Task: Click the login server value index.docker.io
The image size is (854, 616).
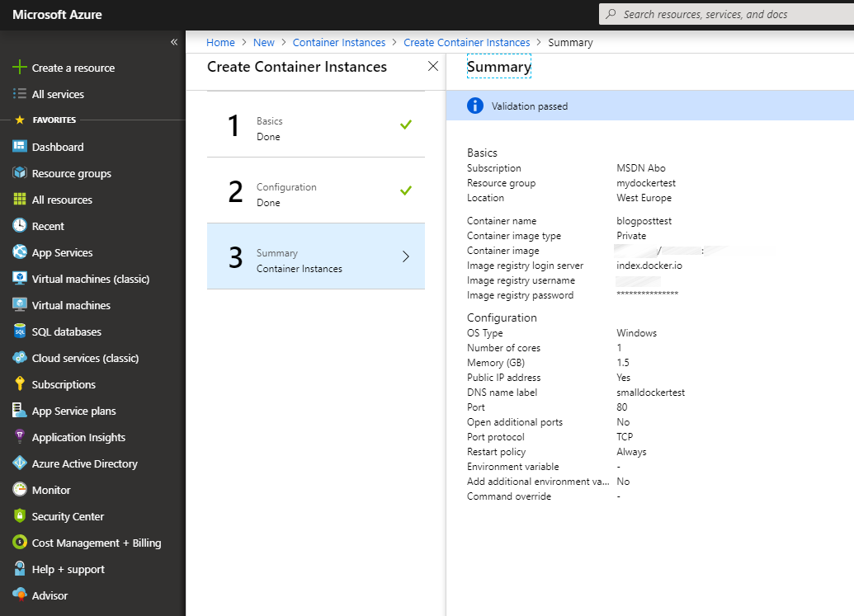Action: (649, 266)
